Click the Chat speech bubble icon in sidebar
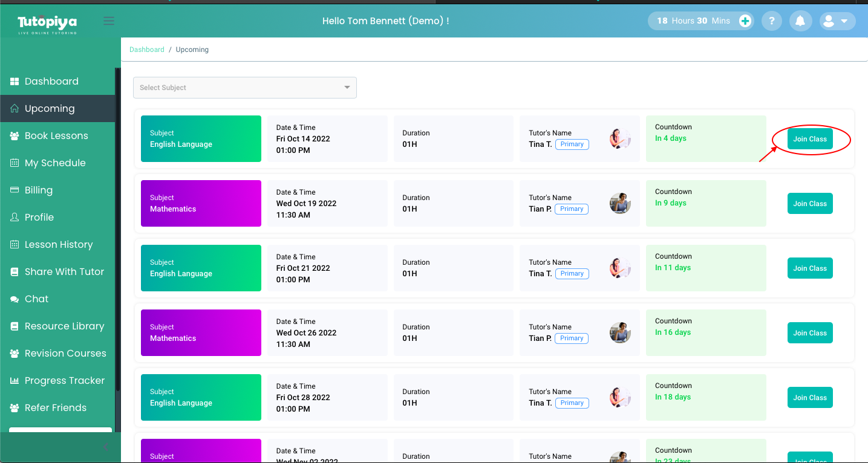Viewport: 868px width, 463px height. pyautogui.click(x=15, y=299)
